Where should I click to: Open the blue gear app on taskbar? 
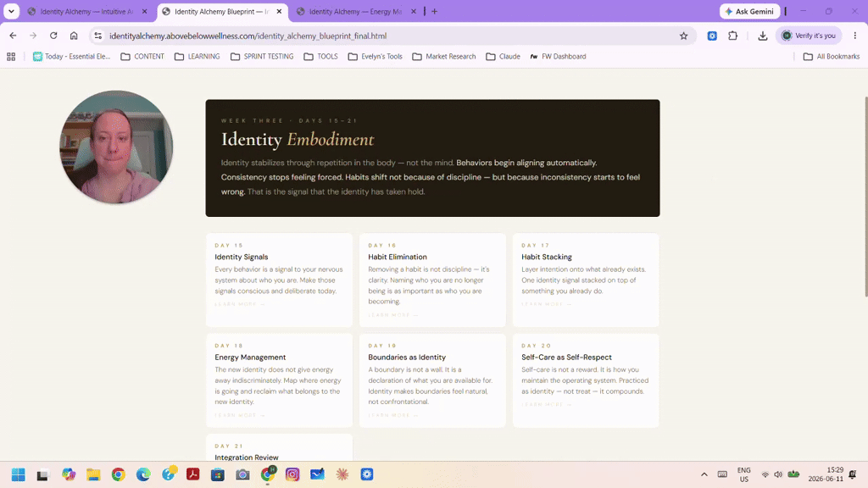[367, 474]
